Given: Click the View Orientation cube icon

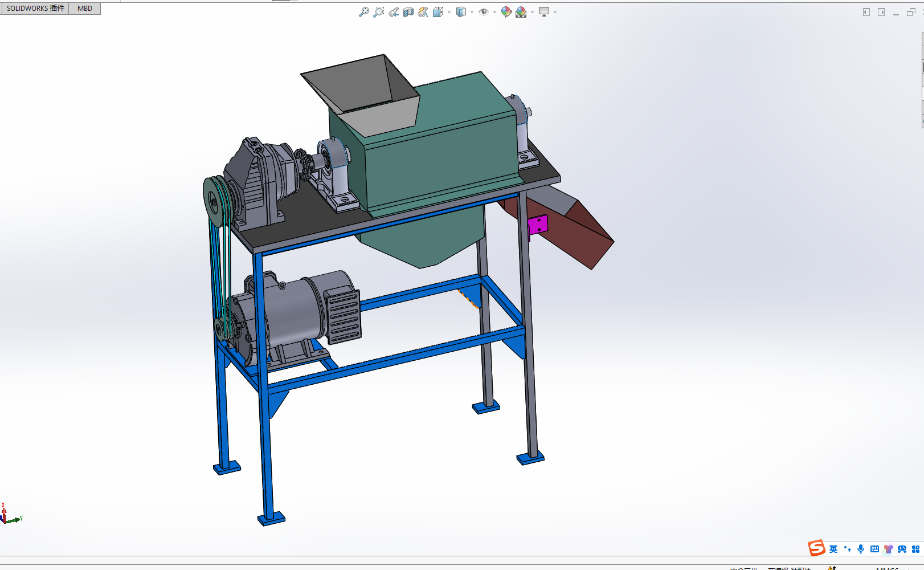Looking at the screenshot, I should [438, 12].
